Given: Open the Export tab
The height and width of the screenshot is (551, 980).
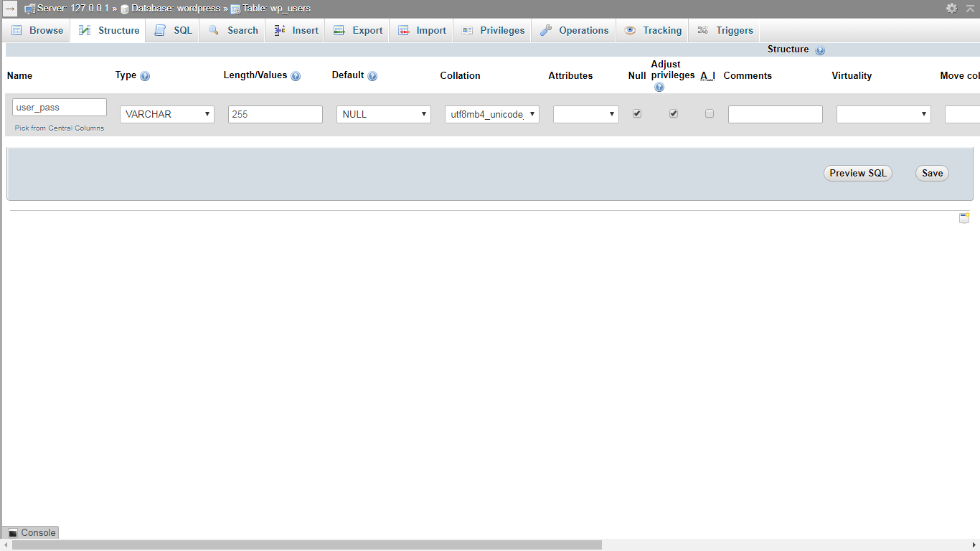Looking at the screenshot, I should pyautogui.click(x=358, y=30).
